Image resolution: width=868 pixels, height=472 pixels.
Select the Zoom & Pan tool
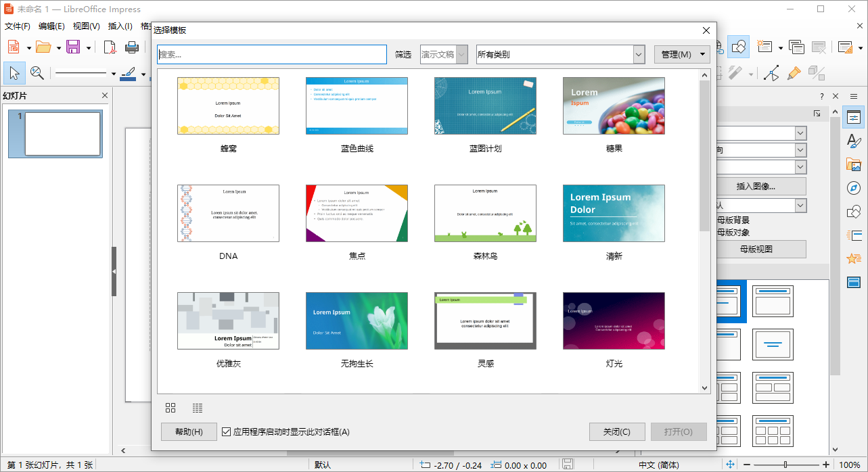(36, 73)
